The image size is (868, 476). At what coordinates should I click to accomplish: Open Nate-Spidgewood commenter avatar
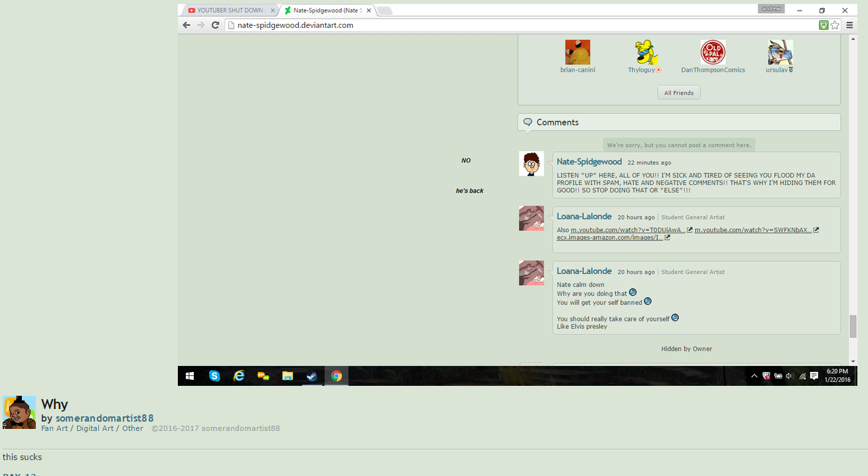(x=532, y=164)
